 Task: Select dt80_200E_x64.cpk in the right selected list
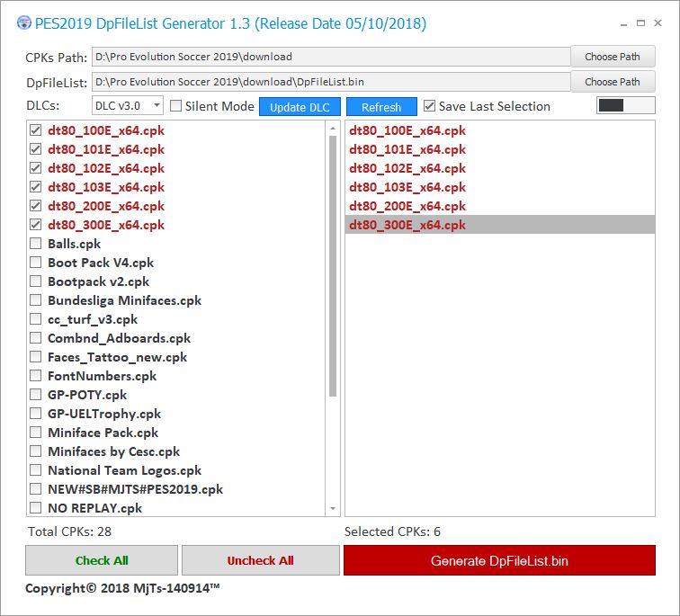499,205
